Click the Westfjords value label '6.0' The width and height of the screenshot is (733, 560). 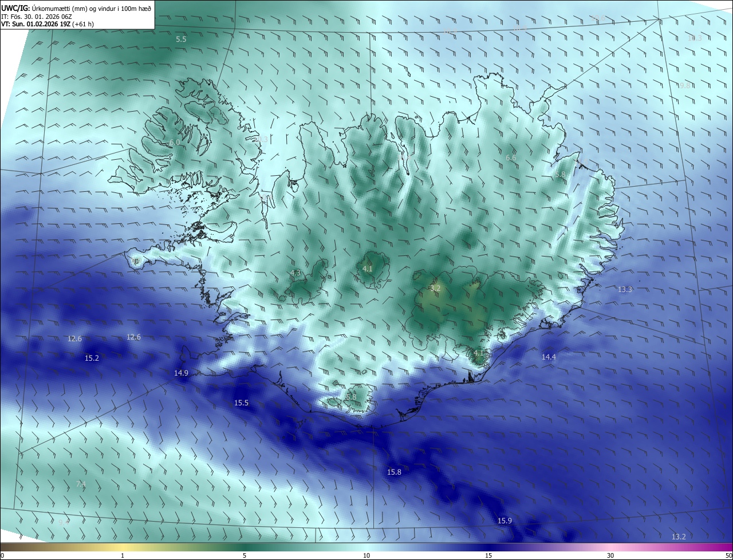coord(175,142)
